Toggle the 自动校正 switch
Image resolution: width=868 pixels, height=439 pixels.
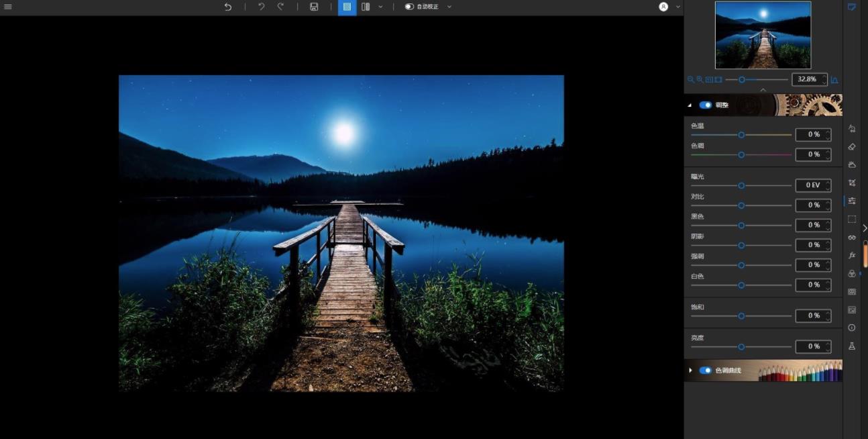coord(409,7)
